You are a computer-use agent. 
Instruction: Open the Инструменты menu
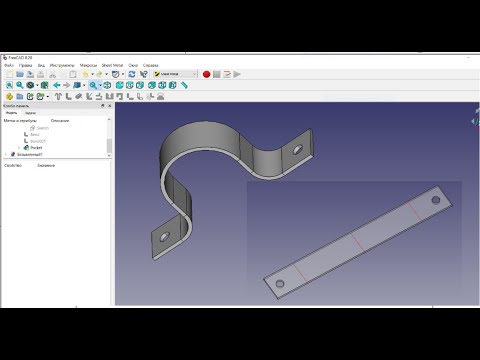(62, 65)
